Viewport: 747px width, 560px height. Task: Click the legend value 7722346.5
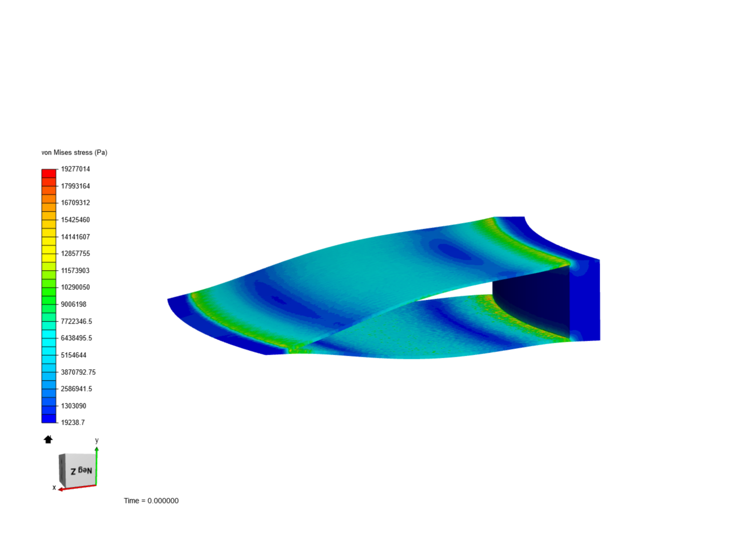point(76,321)
